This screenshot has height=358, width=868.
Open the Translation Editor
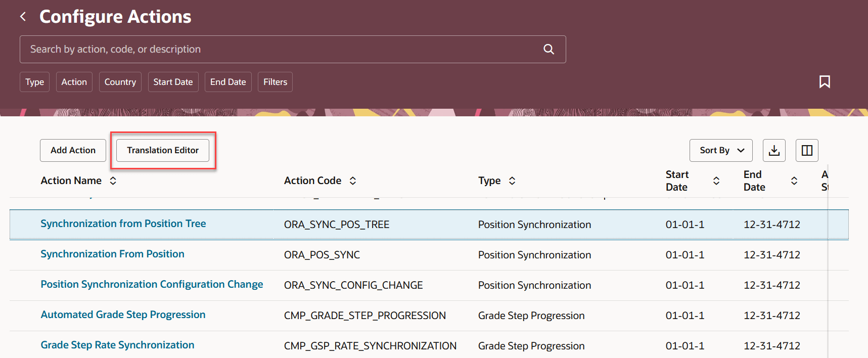[x=163, y=150]
